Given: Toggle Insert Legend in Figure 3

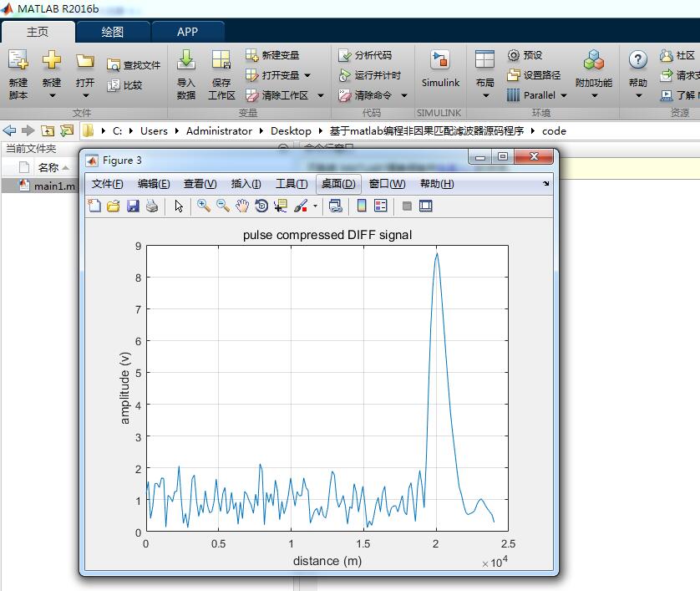Looking at the screenshot, I should (381, 206).
